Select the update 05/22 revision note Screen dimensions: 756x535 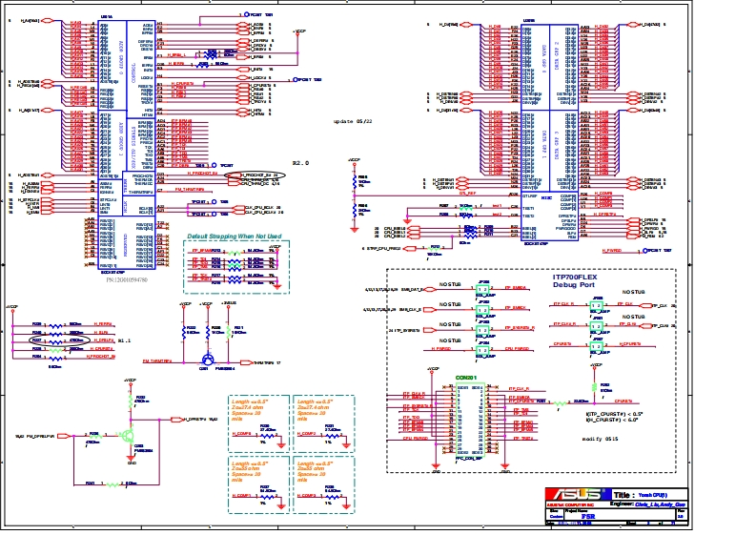coord(353,122)
